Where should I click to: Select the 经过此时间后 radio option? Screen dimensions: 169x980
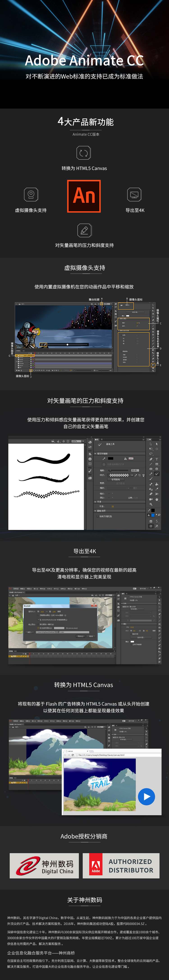[x=38, y=628]
